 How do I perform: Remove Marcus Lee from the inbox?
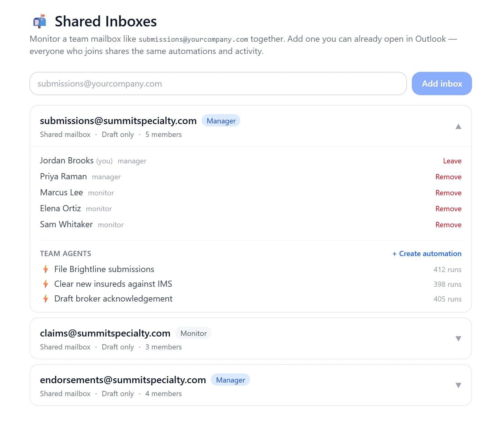[x=448, y=193]
